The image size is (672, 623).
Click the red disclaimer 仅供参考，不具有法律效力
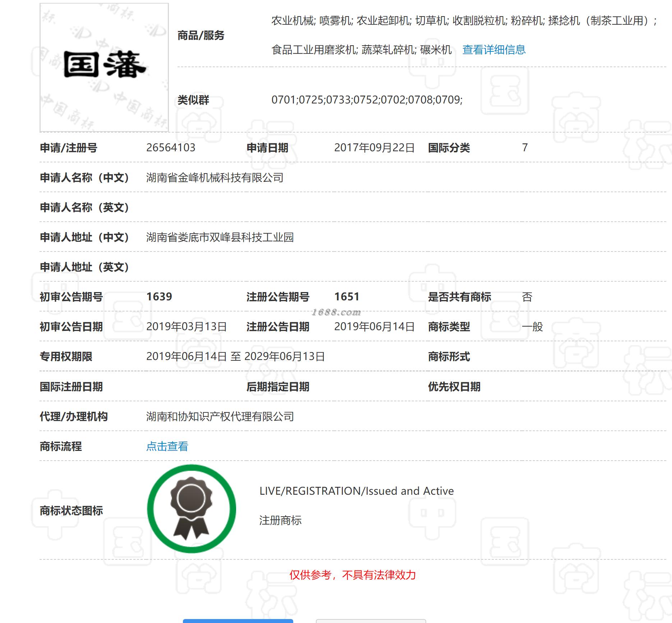353,575
